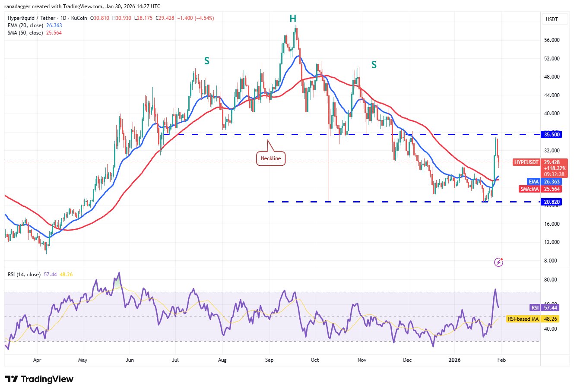Select the 20.820 support price level label
This screenshot has width=574, height=392.
click(552, 202)
